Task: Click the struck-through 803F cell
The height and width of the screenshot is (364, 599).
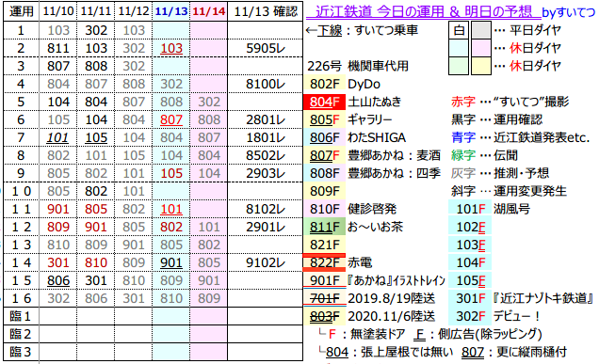Action: pos(324,316)
